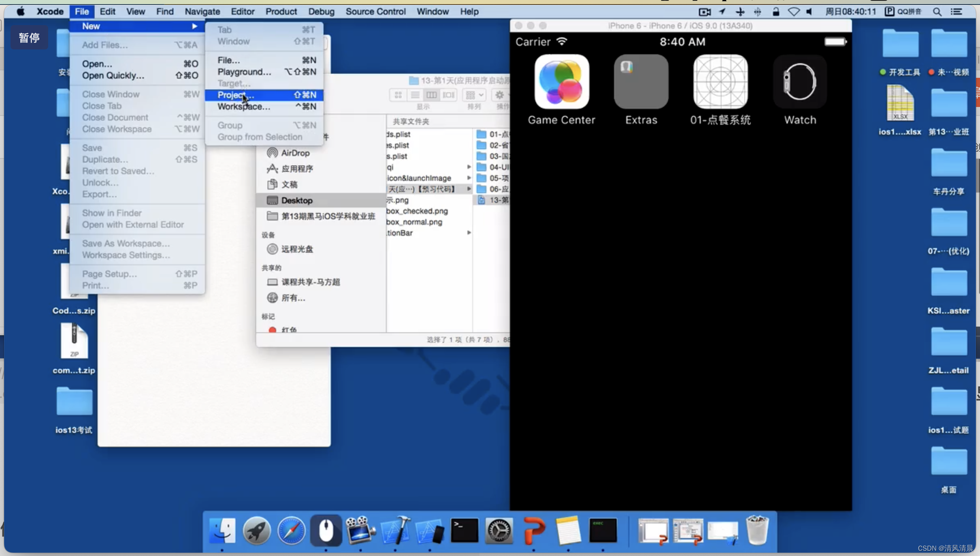
Task: Open the Source Control menu
Action: coord(375,12)
